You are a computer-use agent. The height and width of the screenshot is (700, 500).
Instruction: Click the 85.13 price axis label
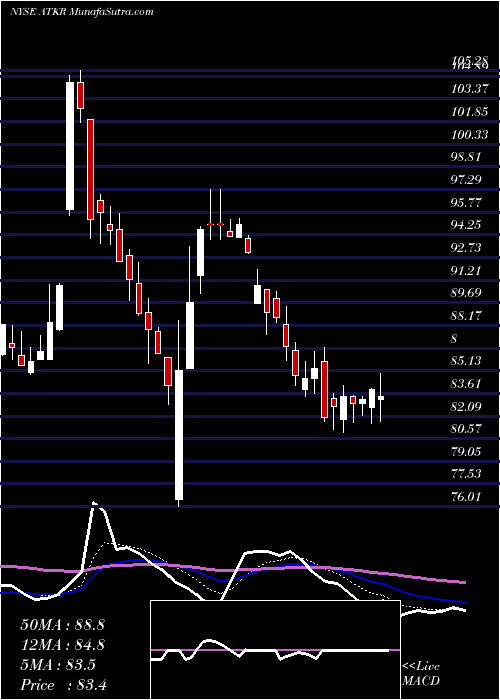point(467,361)
